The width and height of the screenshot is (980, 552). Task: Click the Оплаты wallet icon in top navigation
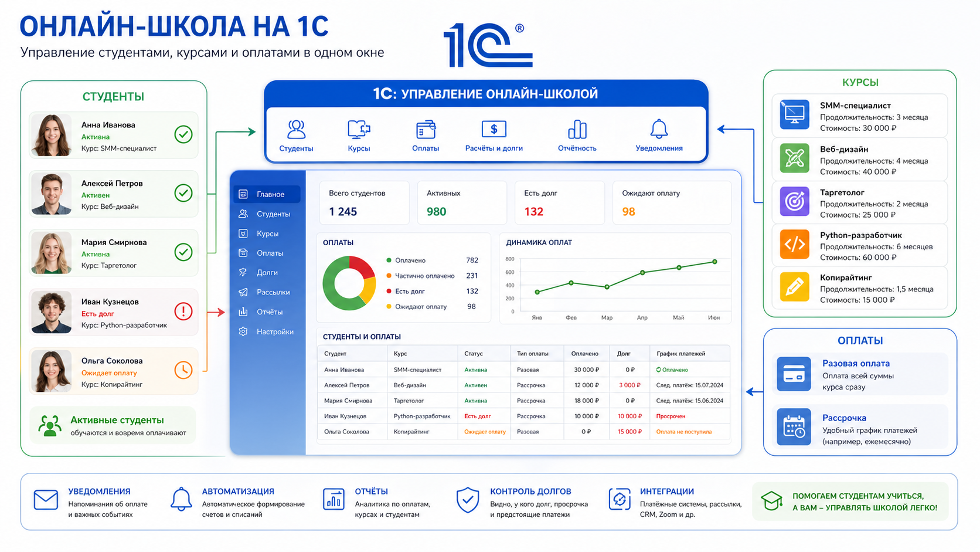[x=426, y=129]
